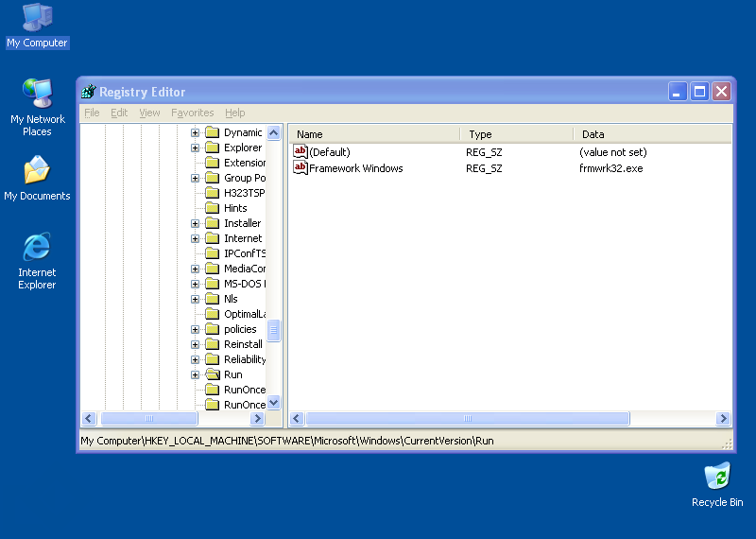Click the Data column header
This screenshot has height=539, width=756.
(x=652, y=134)
